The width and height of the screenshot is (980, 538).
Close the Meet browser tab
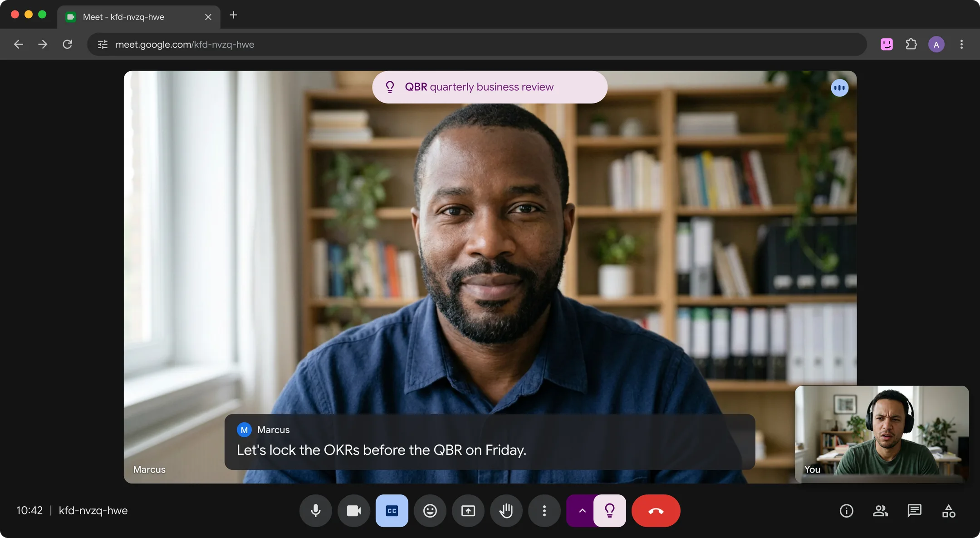pyautogui.click(x=208, y=17)
